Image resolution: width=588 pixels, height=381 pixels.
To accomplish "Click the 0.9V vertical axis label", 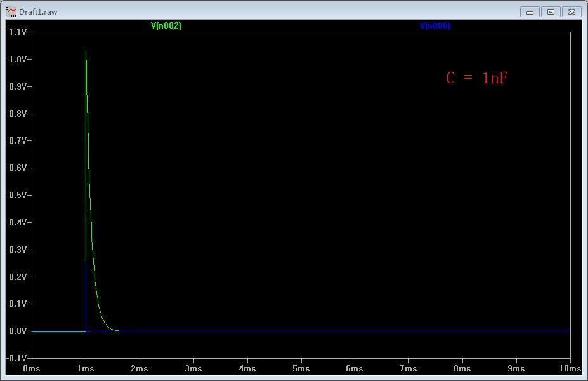I will 18,86.
